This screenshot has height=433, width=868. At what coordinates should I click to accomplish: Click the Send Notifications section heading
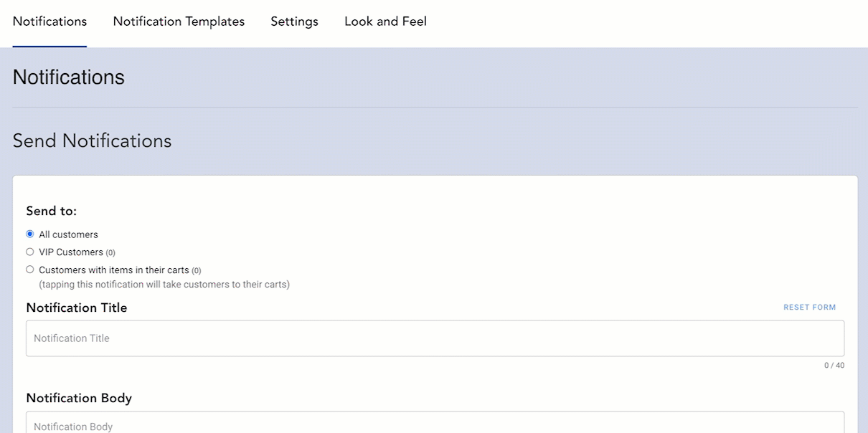click(x=92, y=141)
